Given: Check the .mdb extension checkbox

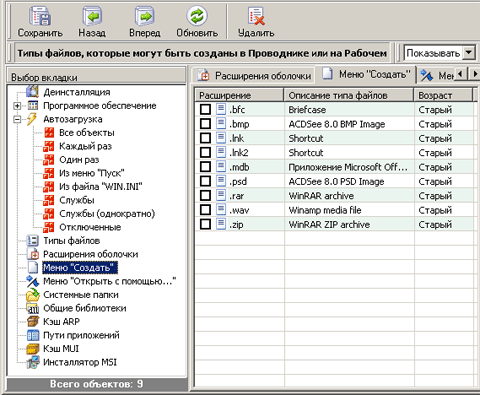Looking at the screenshot, I should [x=205, y=167].
